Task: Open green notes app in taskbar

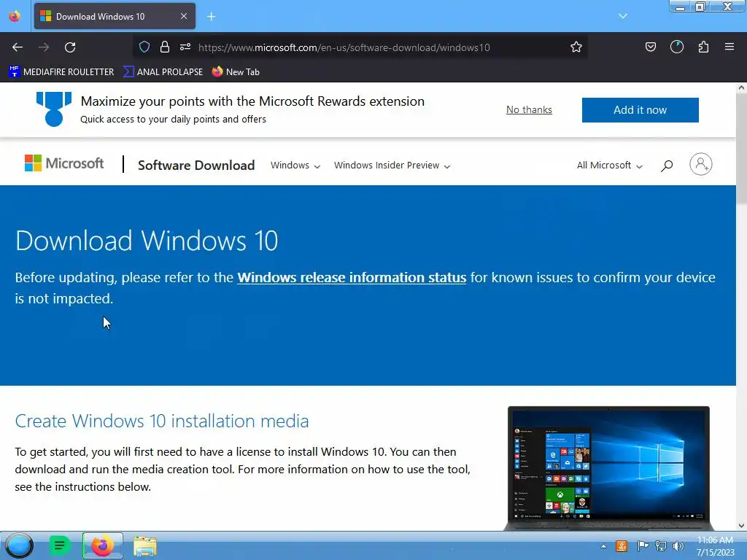Action: 60,545
